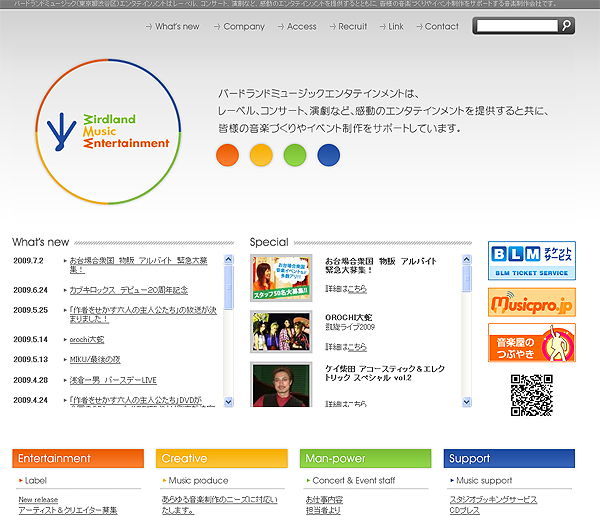Viewport: 600px width, 516px height.
Task: Open the Contact navigation item
Action: point(437,26)
